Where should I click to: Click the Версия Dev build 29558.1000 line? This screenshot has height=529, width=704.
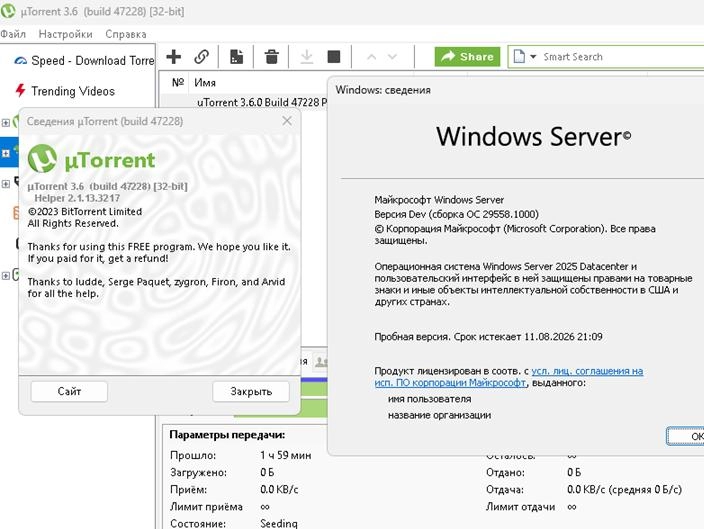click(x=456, y=214)
